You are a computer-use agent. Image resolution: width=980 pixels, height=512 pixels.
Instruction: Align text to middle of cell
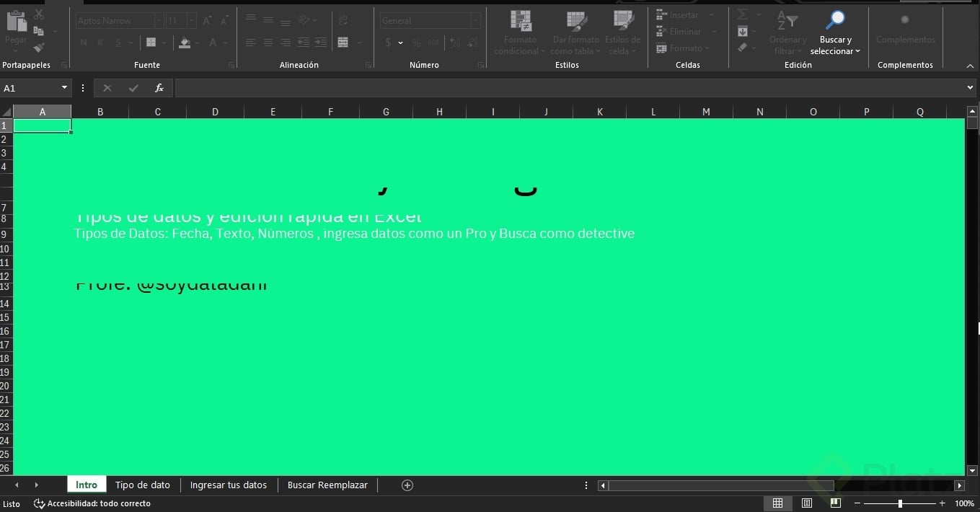point(268,19)
